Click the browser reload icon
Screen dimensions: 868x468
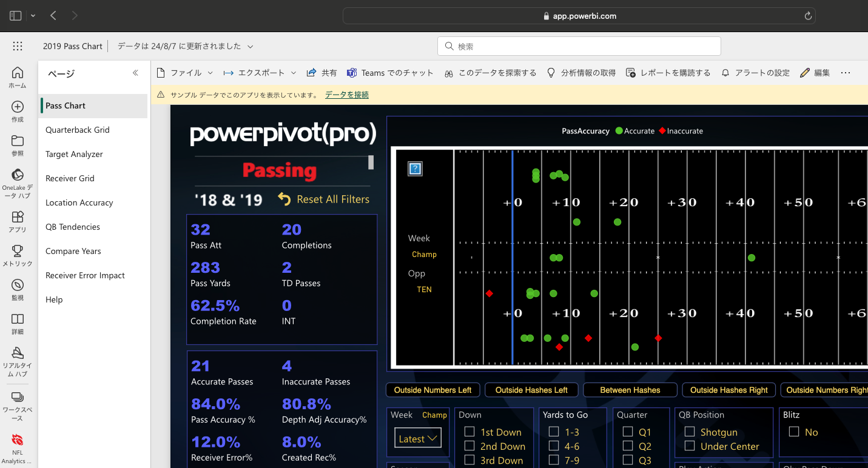click(x=808, y=16)
